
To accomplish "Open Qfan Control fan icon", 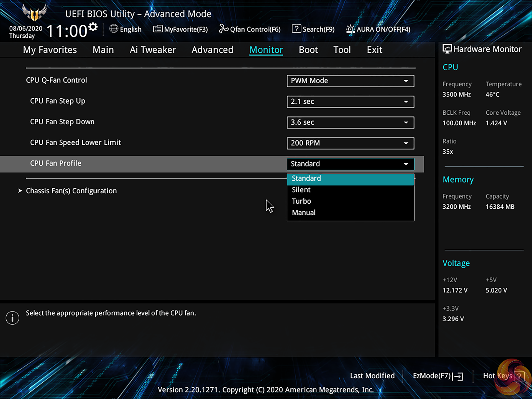I will click(223, 29).
